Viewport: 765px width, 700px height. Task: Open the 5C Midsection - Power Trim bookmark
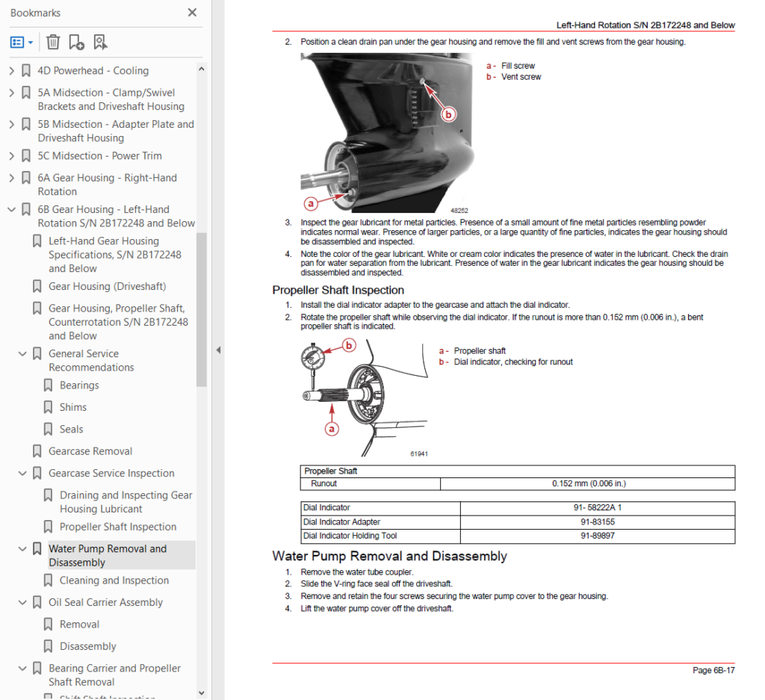[x=99, y=156]
